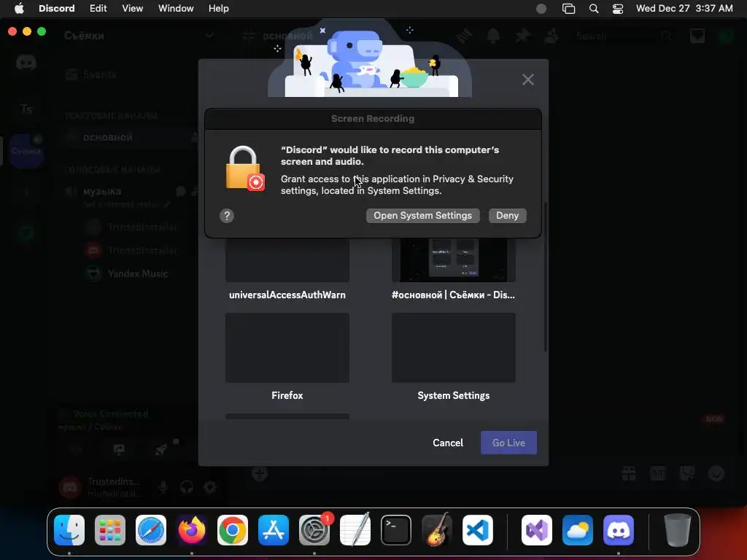Open the Edit menu
Screen dimensions: 747x560
[x=98, y=9]
